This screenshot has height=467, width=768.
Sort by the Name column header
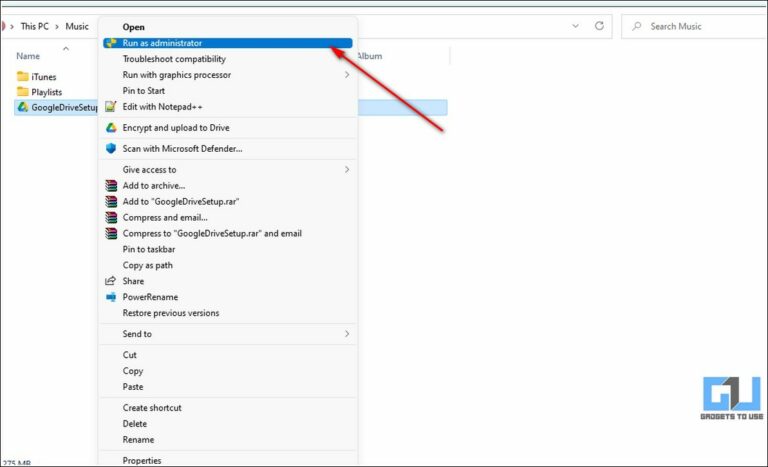pos(28,56)
